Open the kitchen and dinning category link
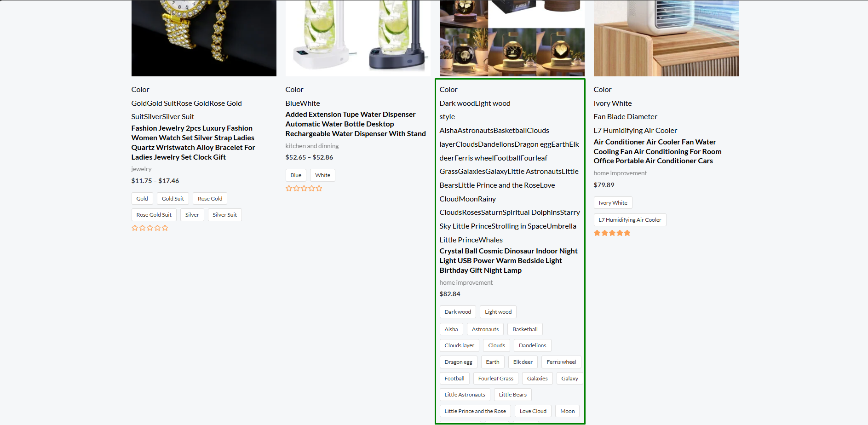The height and width of the screenshot is (425, 868). coord(312,146)
